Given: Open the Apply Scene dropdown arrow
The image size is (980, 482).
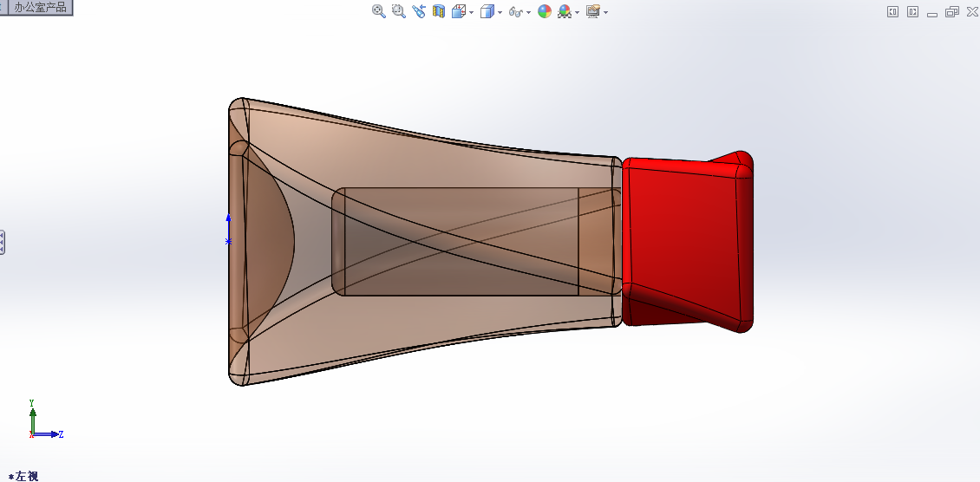Looking at the screenshot, I should pos(577,12).
